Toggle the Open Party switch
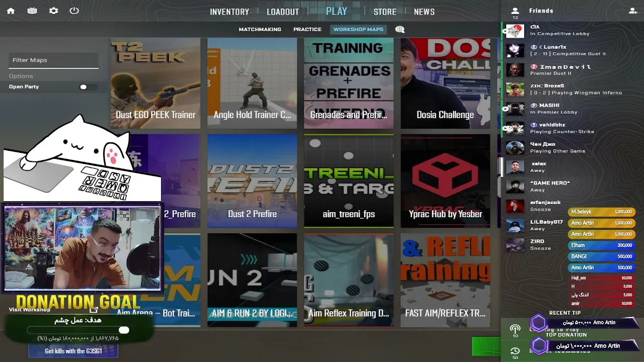644x362 pixels. click(88, 87)
